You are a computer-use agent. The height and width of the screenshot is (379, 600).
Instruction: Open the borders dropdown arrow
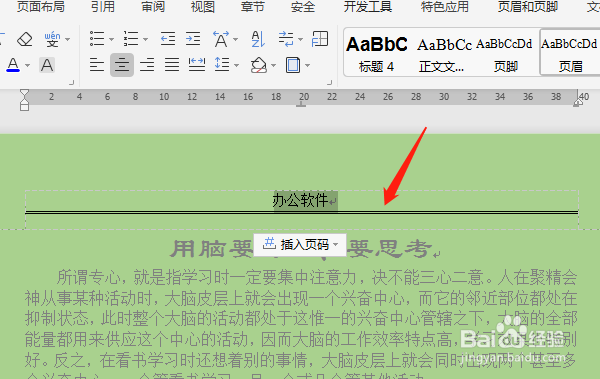coord(307,65)
